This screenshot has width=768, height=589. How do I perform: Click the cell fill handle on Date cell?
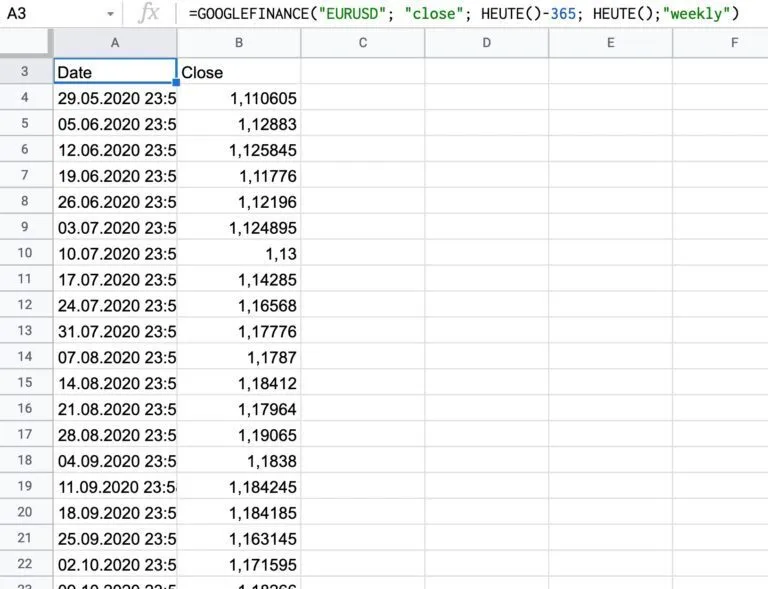pyautogui.click(x=176, y=83)
